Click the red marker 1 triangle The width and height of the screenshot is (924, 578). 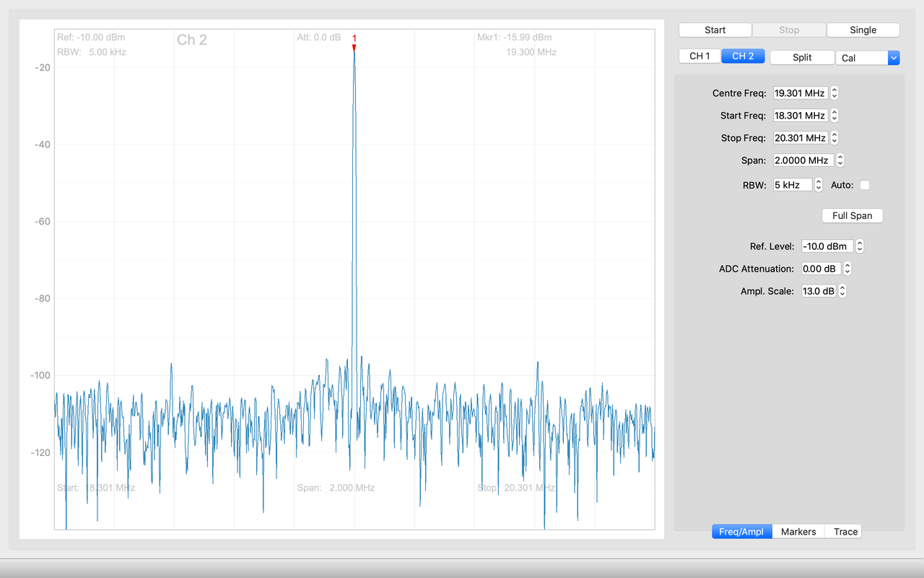354,48
